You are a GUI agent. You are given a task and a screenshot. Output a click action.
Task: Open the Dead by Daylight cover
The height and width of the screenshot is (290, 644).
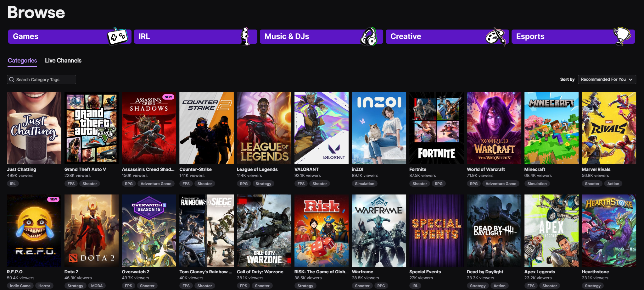(x=494, y=231)
